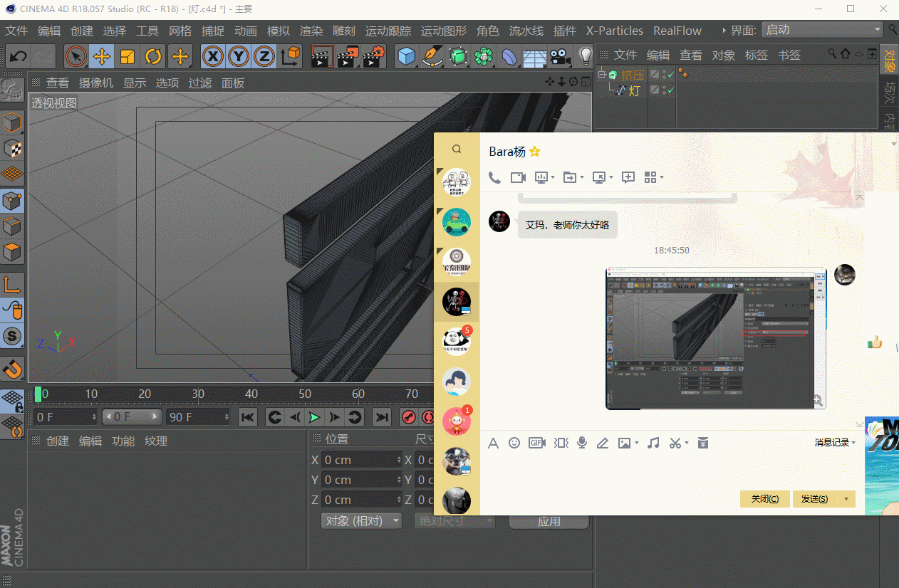Screen dimensions: 899x588
Task: Open the 摄像机 menu in the viewport
Action: click(96, 83)
